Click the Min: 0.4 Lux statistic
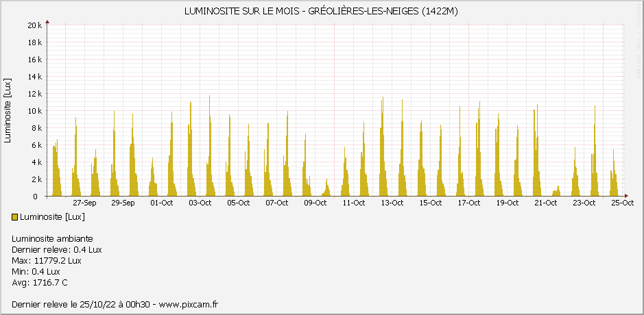The width and height of the screenshot is (644, 315). 36,272
